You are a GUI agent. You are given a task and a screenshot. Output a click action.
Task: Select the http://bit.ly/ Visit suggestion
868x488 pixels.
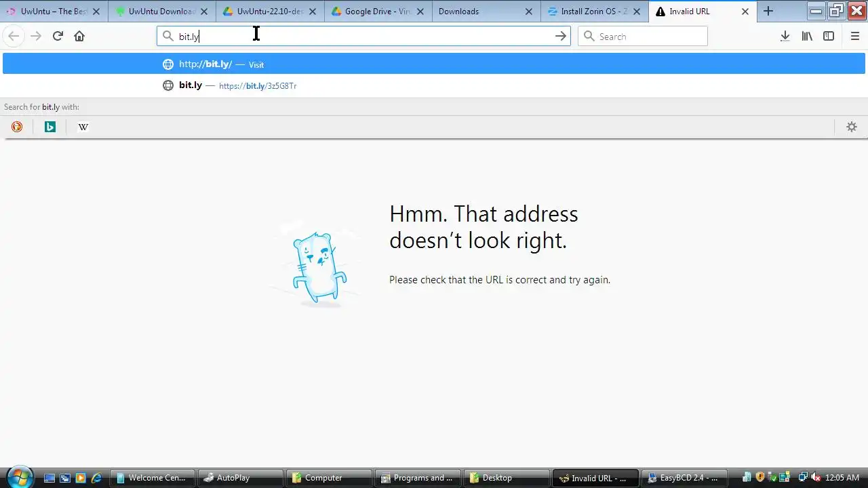click(x=434, y=64)
